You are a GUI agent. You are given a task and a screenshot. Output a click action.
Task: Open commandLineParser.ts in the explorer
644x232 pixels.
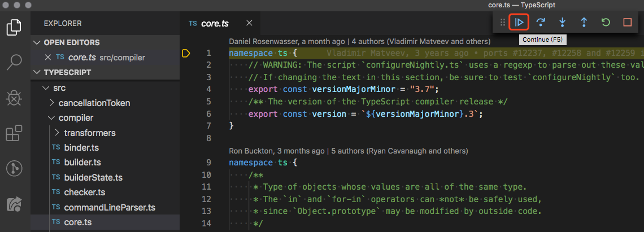[x=109, y=207]
